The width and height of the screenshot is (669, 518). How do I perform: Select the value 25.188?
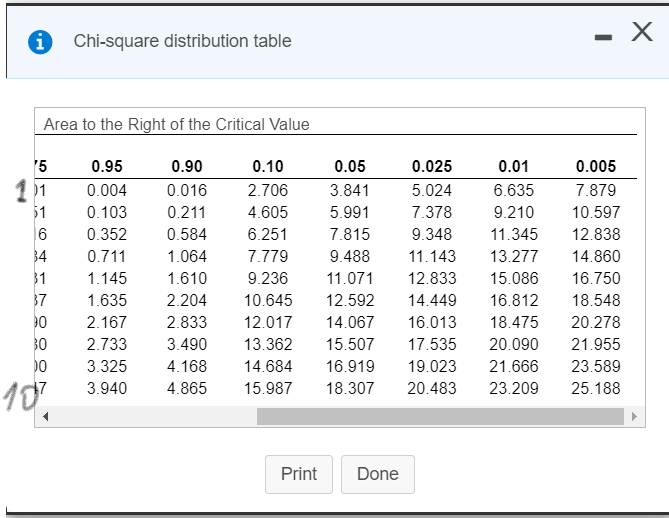(596, 388)
